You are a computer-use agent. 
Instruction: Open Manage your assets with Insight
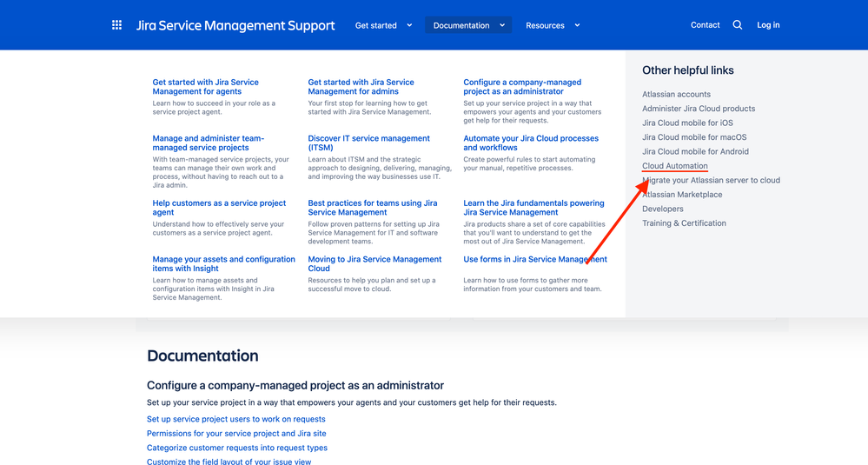coord(223,263)
